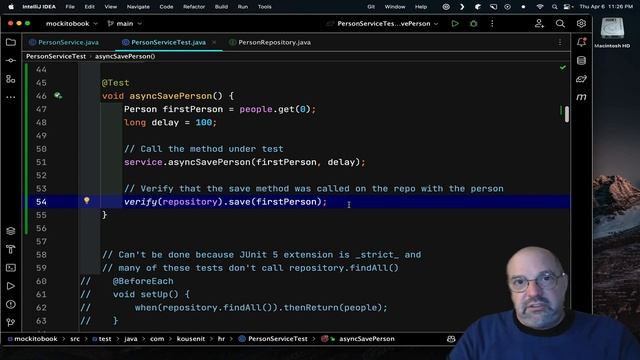Viewport: 640px width, 360px height.
Task: Switch to PersonService.java tab
Action: pyautogui.click(x=64, y=42)
